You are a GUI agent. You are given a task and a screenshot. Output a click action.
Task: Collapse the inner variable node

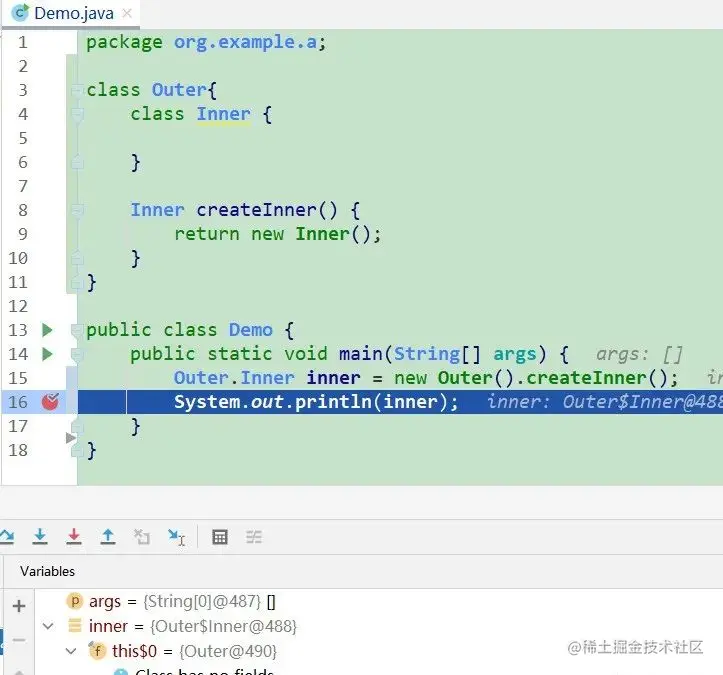pyautogui.click(x=48, y=626)
